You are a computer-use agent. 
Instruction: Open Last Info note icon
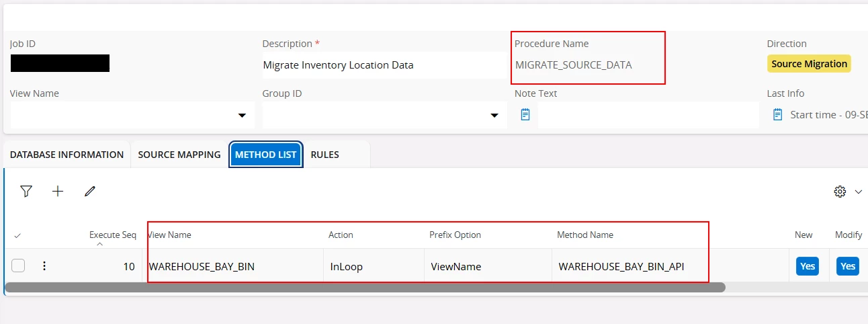point(778,115)
